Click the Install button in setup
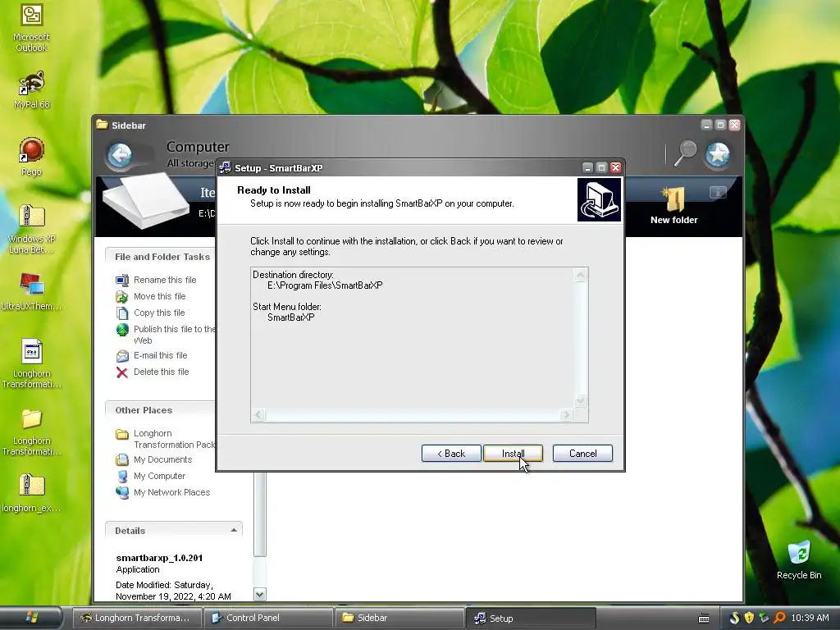This screenshot has height=630, width=840. pos(513,453)
